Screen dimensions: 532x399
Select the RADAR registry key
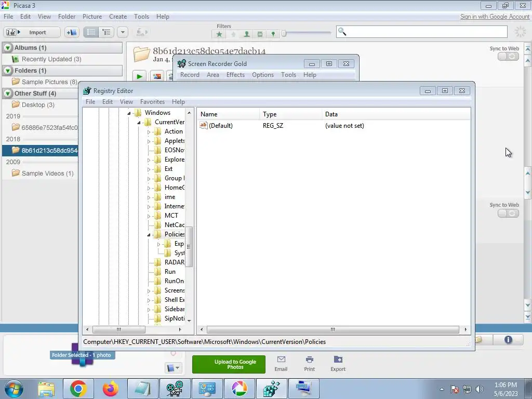tap(175, 262)
